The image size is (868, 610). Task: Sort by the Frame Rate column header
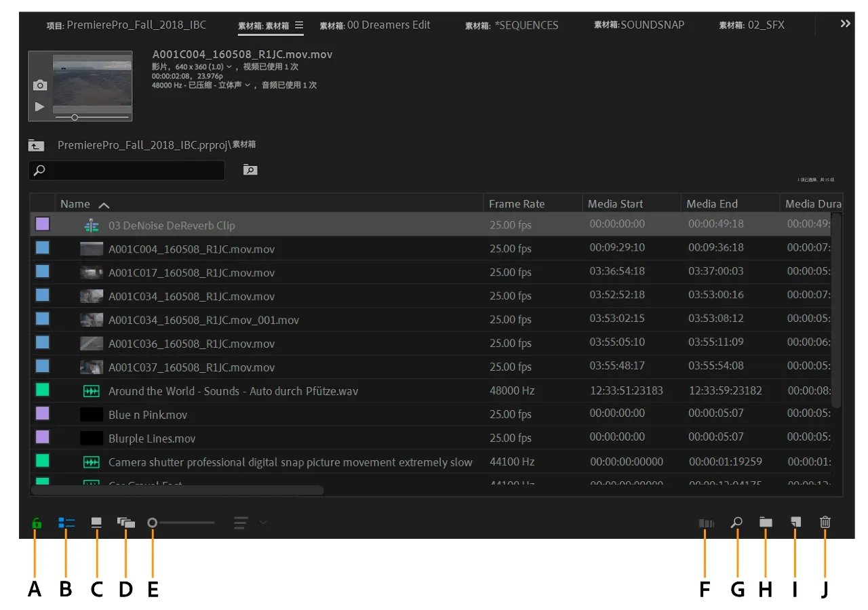pos(517,204)
